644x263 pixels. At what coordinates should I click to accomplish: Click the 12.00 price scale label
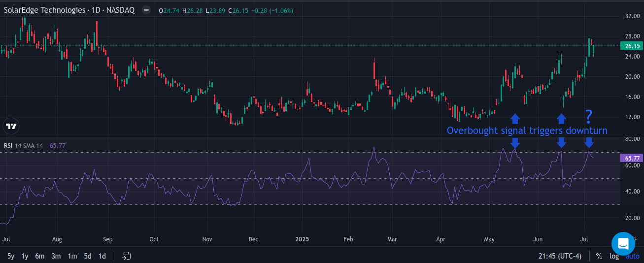point(632,117)
